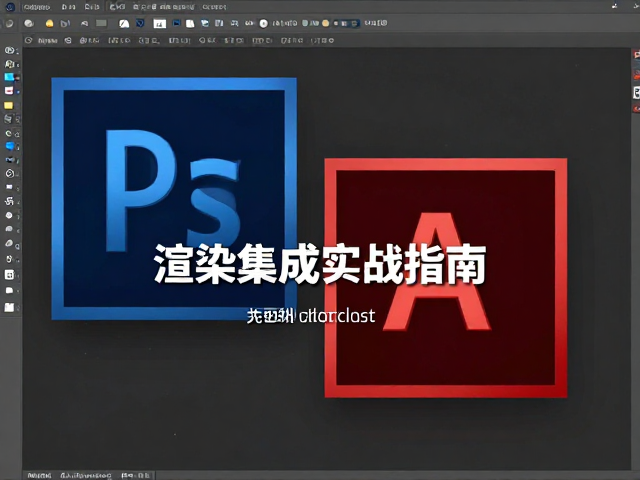640x480 pixels.
Task: Click the white box icon after the blue shield
Action: pos(160,24)
